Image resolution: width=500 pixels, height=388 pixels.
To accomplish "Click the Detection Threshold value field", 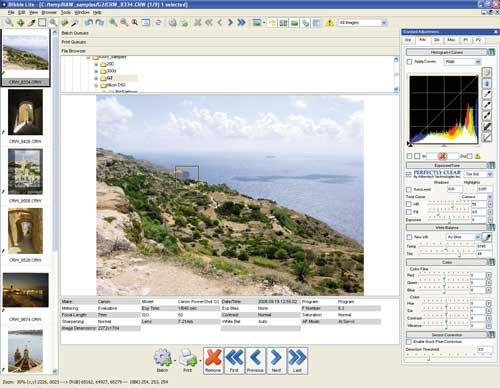I will coord(485,349).
